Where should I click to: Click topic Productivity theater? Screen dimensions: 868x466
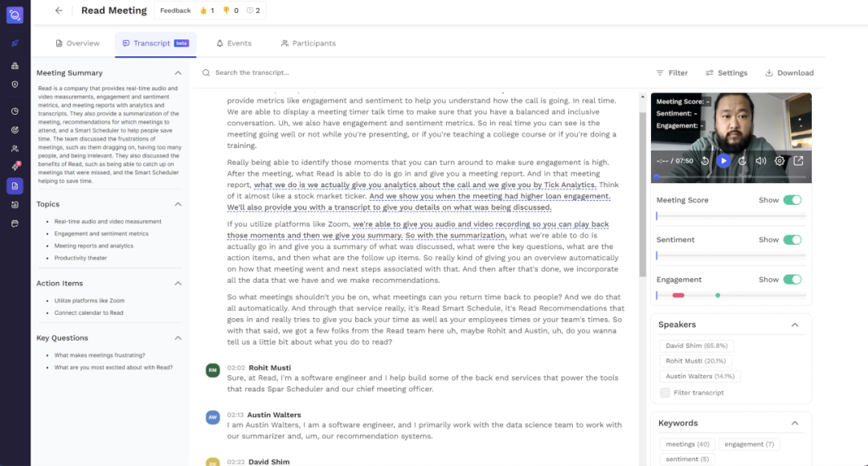[80, 258]
